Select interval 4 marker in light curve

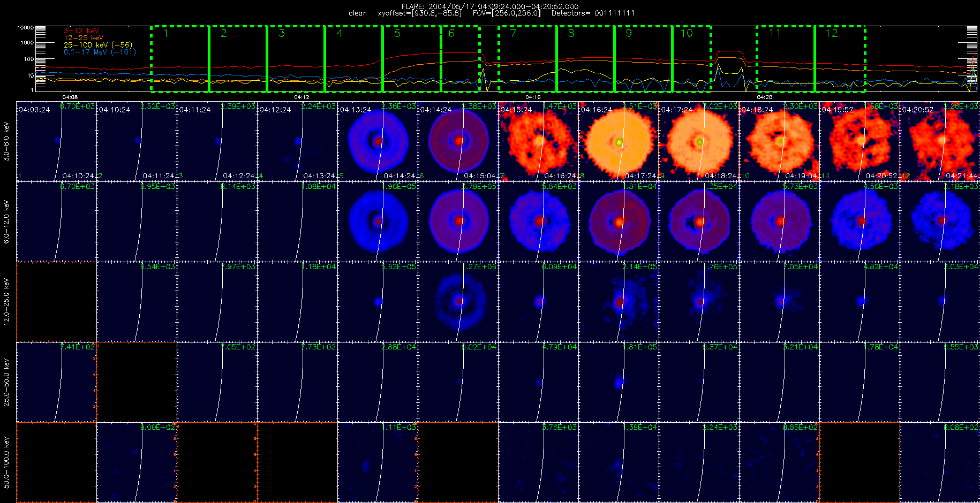coord(340,34)
